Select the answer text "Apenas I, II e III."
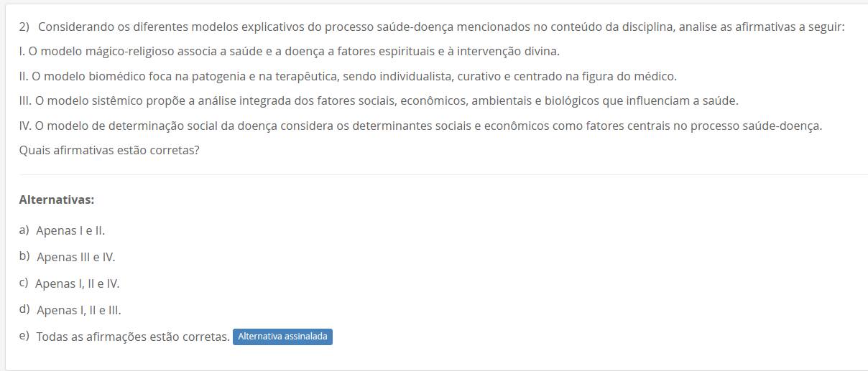This screenshot has width=868, height=371. point(79,310)
